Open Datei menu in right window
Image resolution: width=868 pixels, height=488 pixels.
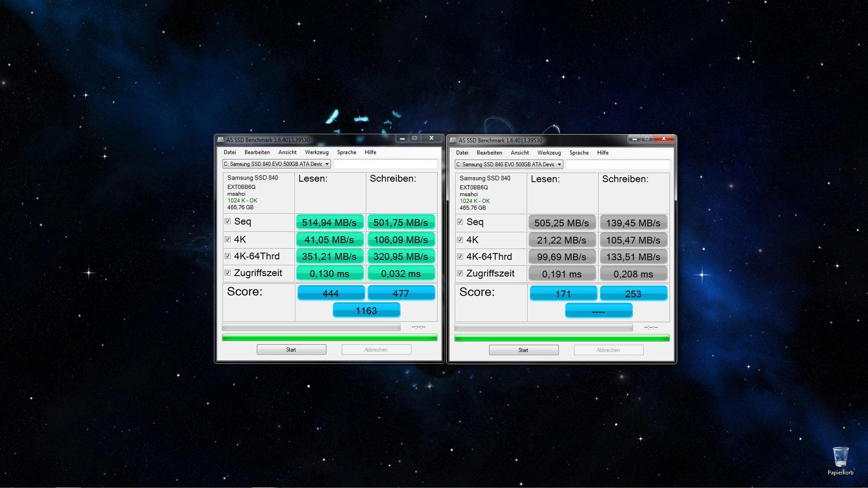coord(462,153)
